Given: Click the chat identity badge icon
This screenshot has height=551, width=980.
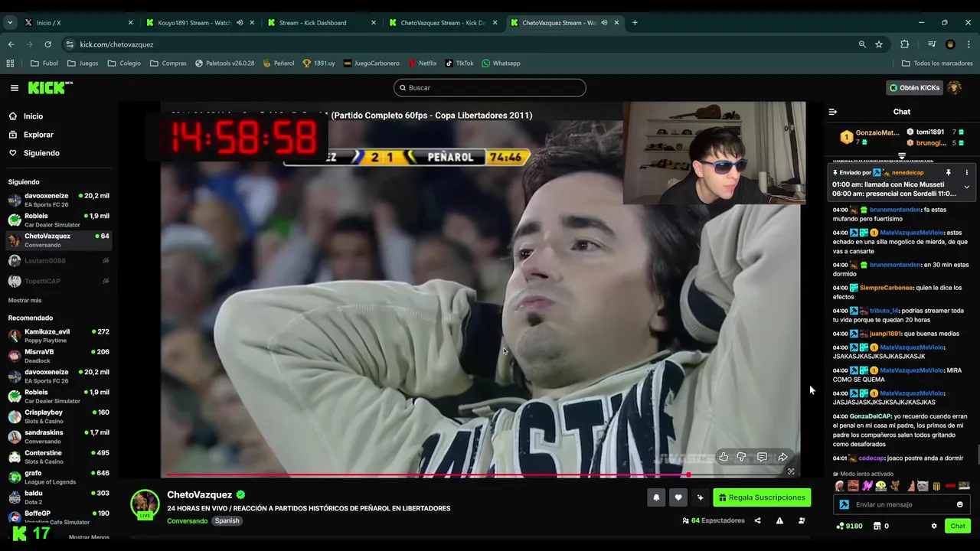Looking at the screenshot, I should click(x=844, y=505).
